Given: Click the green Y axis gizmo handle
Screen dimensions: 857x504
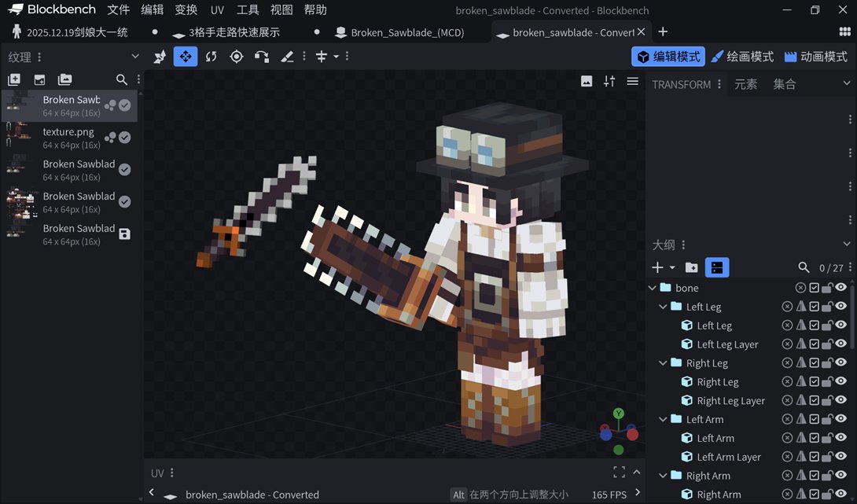Looking at the screenshot, I should 618,414.
